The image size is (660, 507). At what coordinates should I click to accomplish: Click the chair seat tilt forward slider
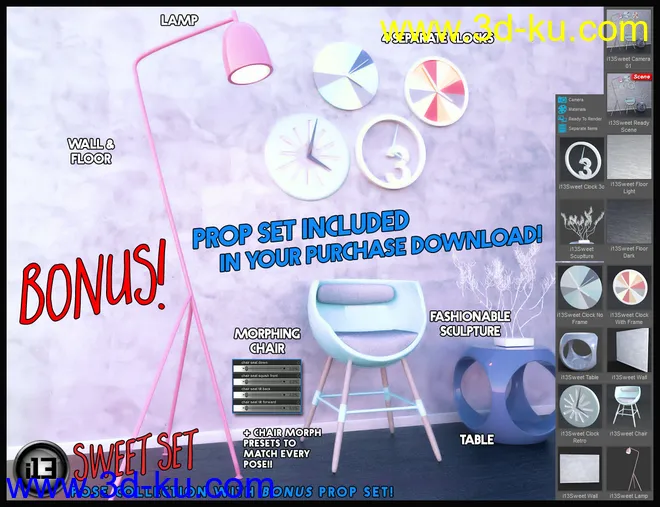267,407
